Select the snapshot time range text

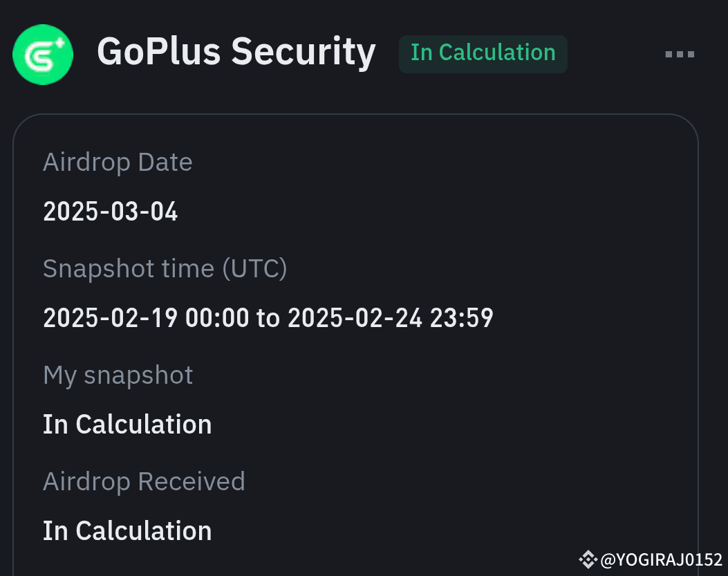point(268,317)
